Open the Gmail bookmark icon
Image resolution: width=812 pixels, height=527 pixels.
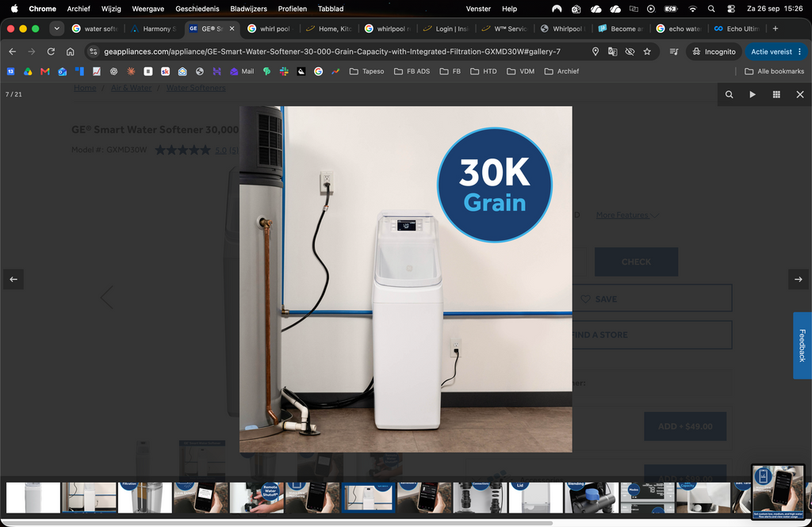click(x=45, y=71)
